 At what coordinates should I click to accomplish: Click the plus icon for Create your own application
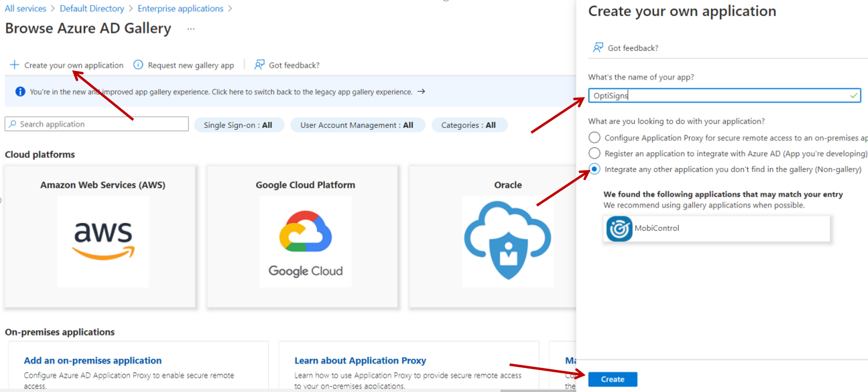[15, 65]
